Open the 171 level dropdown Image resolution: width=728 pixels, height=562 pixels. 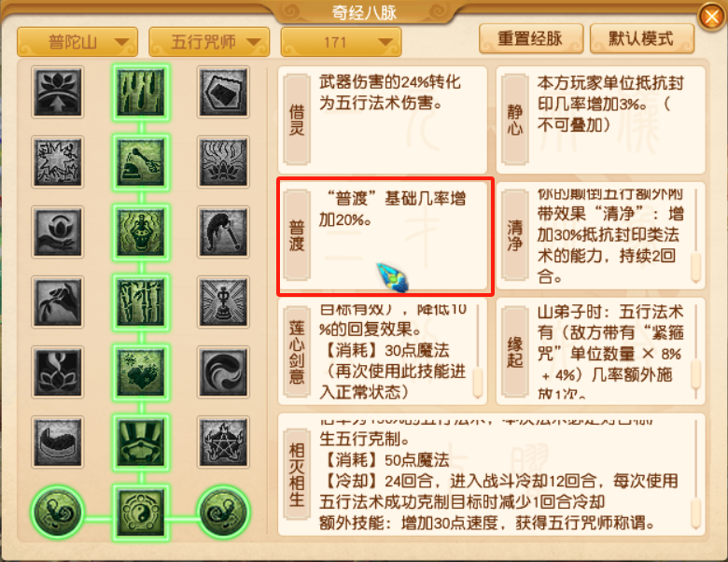341,42
